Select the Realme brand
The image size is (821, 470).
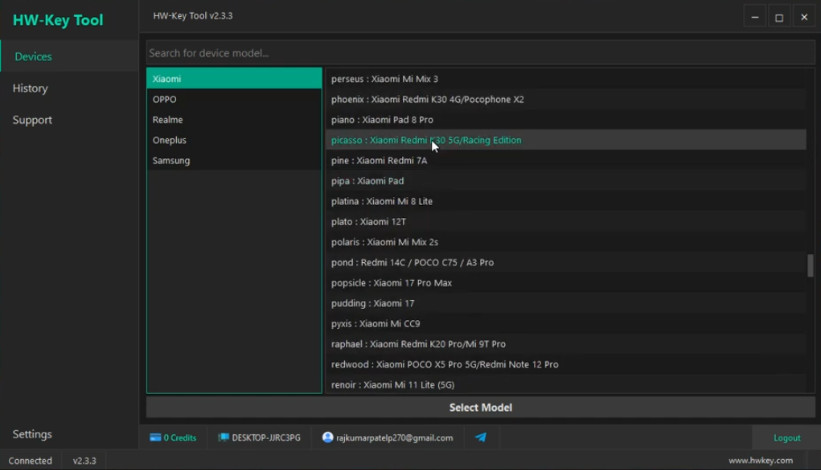pos(234,119)
